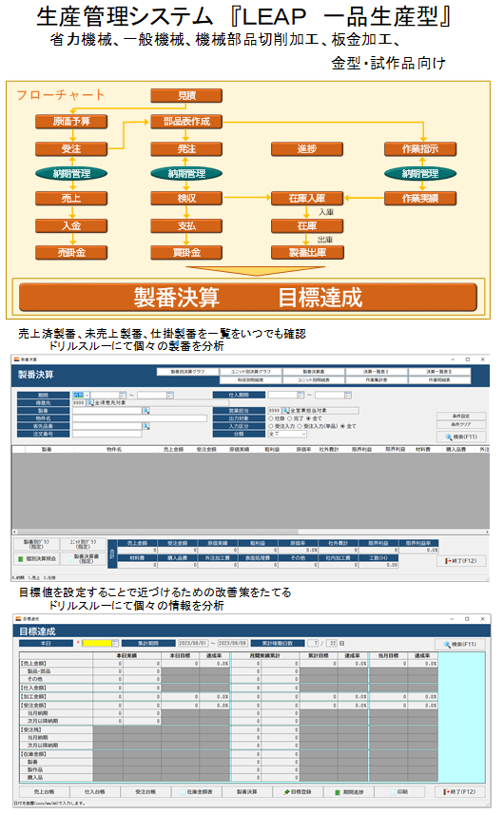Click the ユニット別グラフ(指定) button
504x815 pixels.
83,544
